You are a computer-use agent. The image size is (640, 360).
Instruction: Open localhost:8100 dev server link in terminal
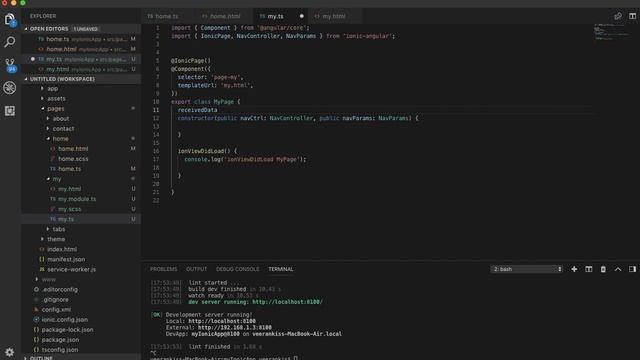(287, 302)
